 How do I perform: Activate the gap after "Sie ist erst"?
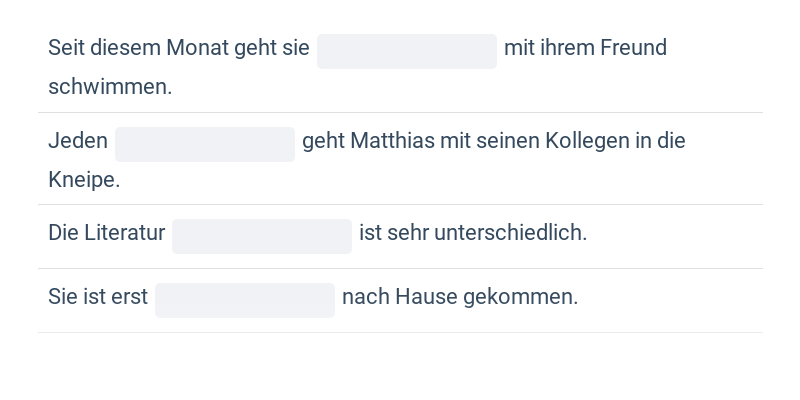point(244,300)
